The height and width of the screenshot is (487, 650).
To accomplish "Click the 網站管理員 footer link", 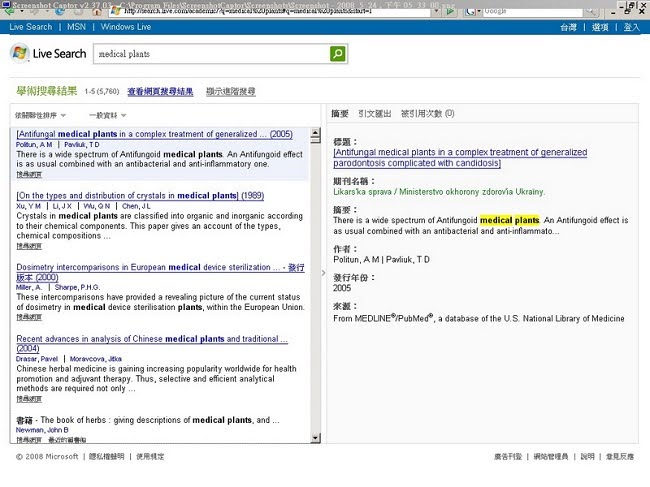I will pyautogui.click(x=551, y=457).
